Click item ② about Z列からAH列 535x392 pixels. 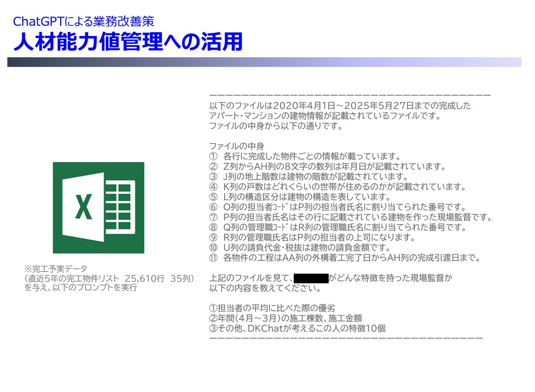coord(328,166)
